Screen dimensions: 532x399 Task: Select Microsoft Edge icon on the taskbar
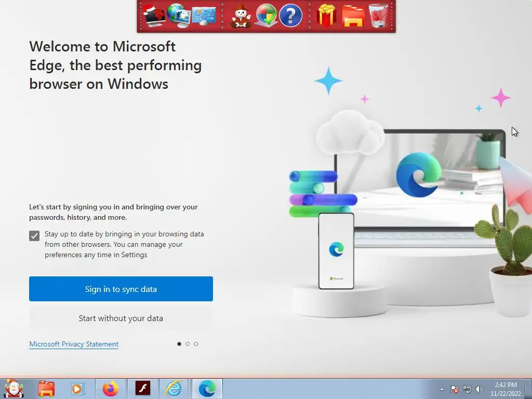coord(207,389)
